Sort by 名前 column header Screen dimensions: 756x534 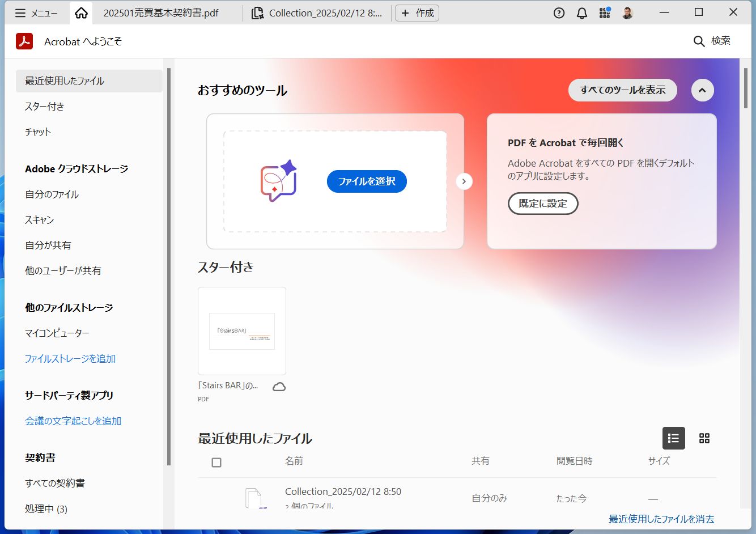click(294, 461)
